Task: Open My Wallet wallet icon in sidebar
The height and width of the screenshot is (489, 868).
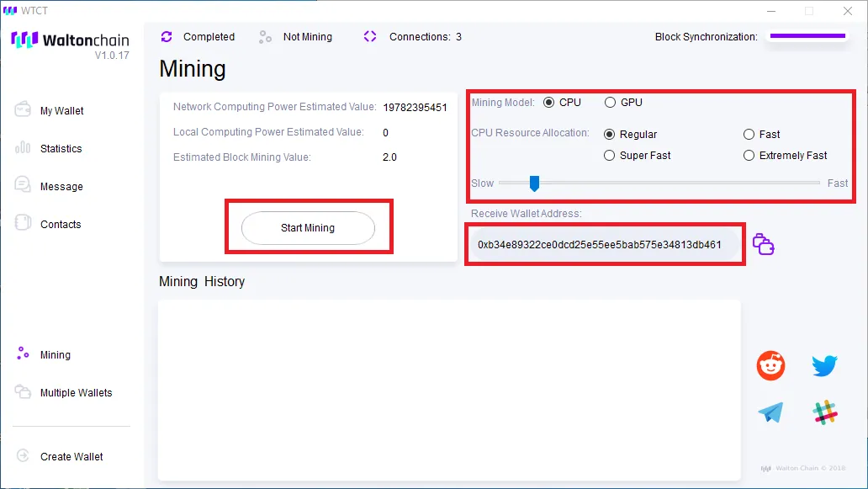Action: [x=23, y=109]
